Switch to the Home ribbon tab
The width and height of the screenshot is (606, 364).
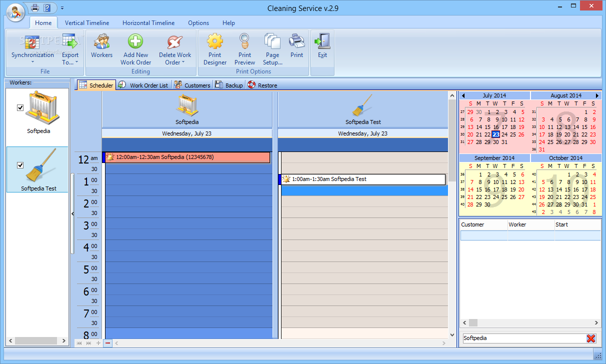(x=43, y=23)
